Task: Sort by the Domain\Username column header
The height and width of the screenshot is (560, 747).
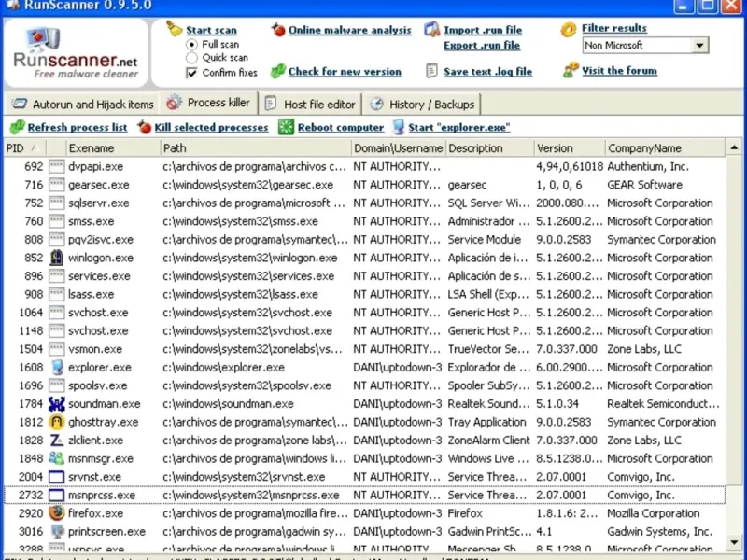Action: (x=399, y=148)
